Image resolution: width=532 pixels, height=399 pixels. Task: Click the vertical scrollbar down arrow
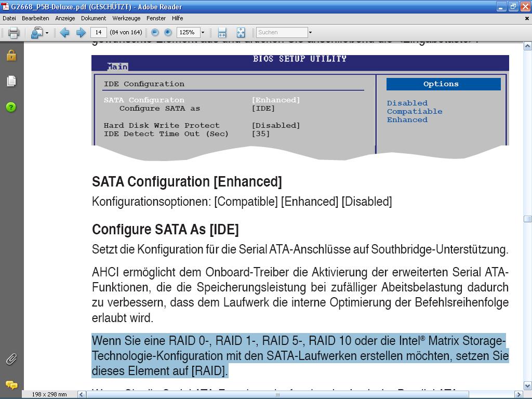point(527,386)
